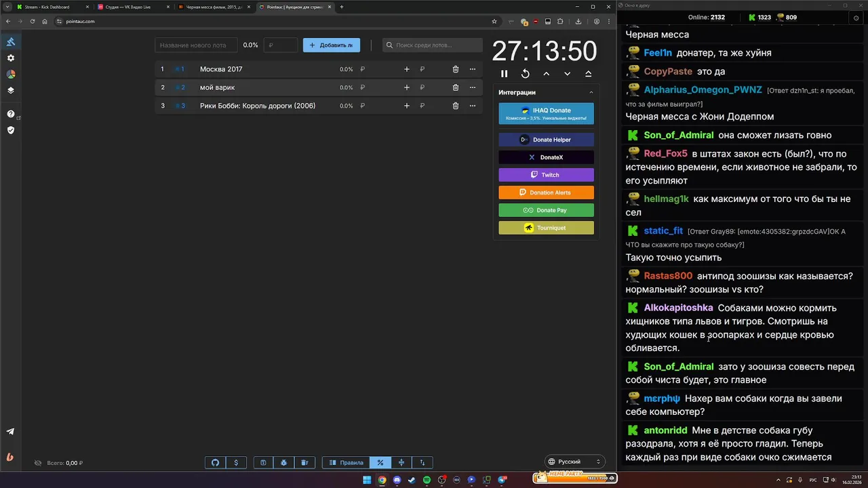Open the help question mark icon

coord(11,114)
